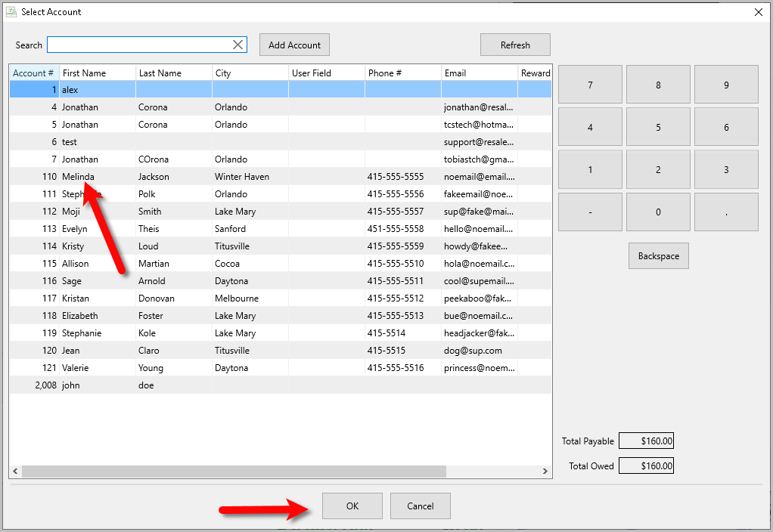Tap keypad number 3
Image resolution: width=773 pixels, height=532 pixels.
(x=726, y=169)
